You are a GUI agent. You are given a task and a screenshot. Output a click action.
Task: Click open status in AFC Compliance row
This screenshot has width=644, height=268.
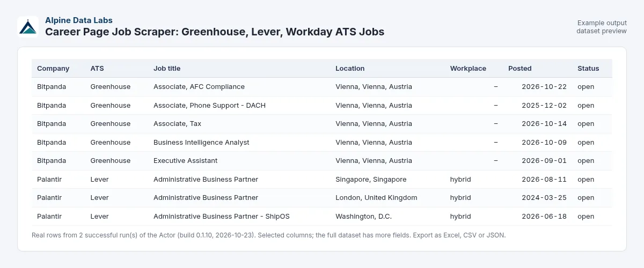pos(586,87)
